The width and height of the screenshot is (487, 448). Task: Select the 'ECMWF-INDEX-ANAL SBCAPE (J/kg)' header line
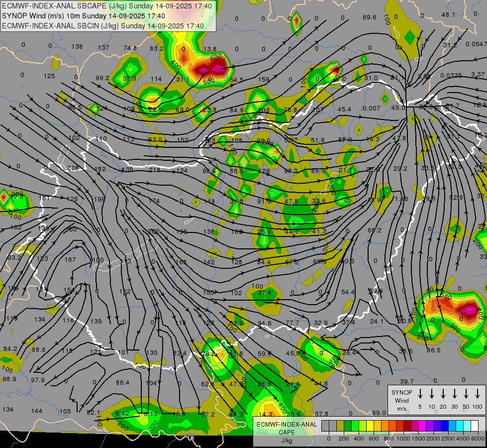coord(107,6)
